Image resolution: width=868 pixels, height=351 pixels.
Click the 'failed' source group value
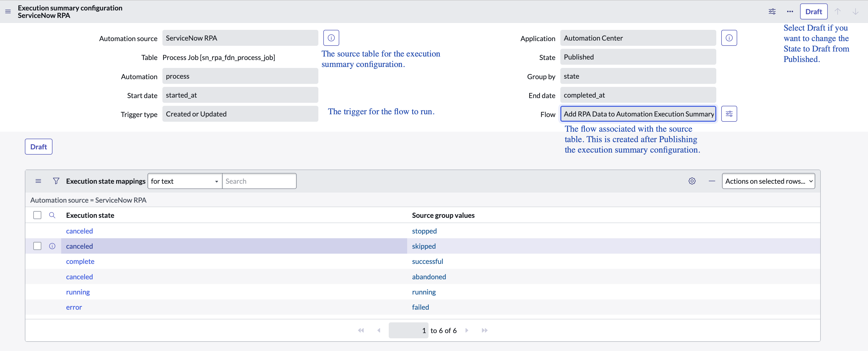[420, 307]
